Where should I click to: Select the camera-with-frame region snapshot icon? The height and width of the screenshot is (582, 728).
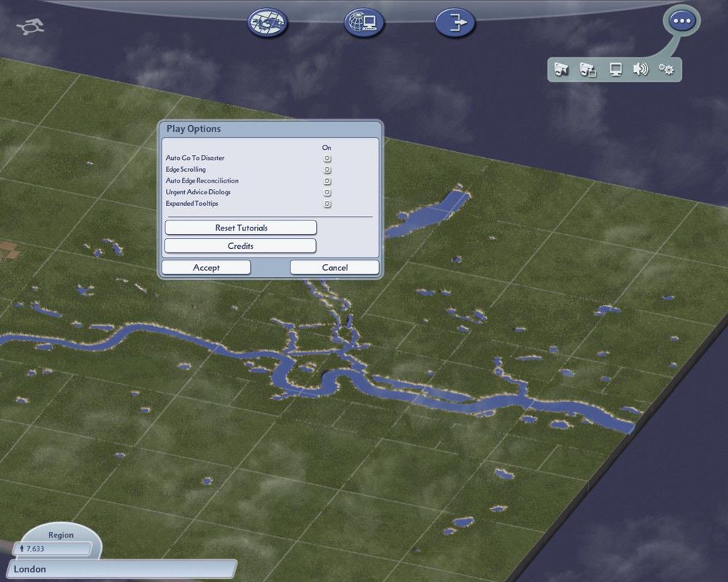[587, 70]
